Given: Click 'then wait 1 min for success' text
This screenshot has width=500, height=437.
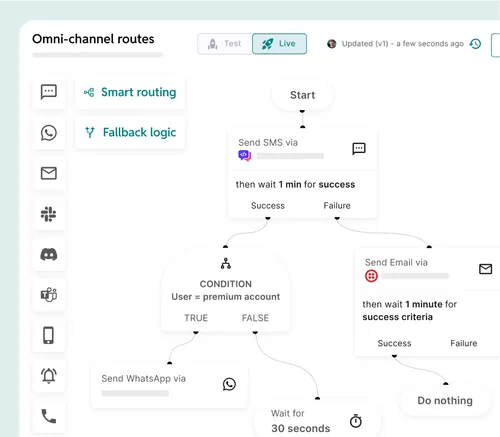Looking at the screenshot, I should (x=295, y=185).
